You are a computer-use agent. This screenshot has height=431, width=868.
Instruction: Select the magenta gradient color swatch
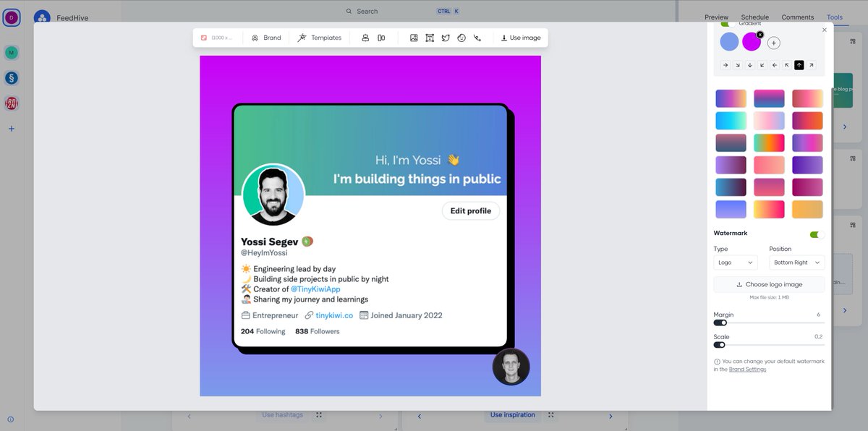(752, 42)
